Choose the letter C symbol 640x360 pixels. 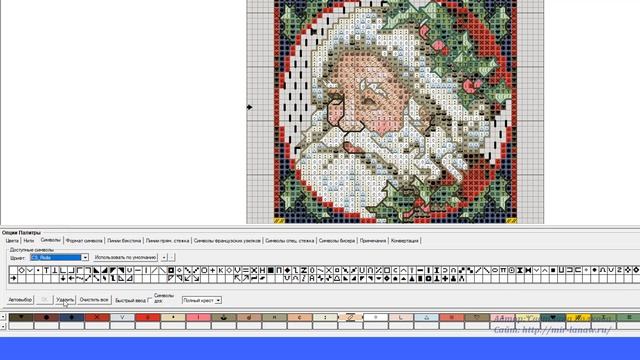396,270
